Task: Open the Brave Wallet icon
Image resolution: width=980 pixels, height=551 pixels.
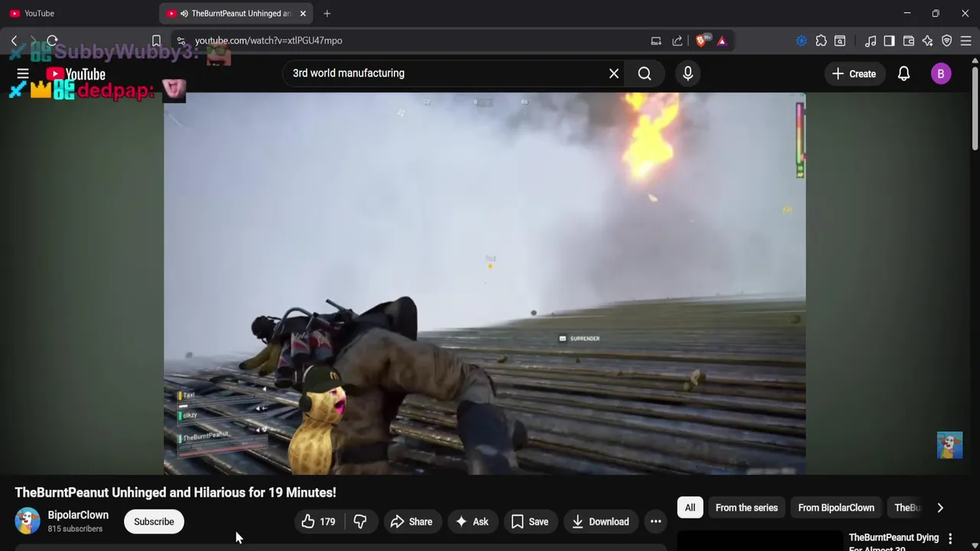Action: click(x=909, y=41)
